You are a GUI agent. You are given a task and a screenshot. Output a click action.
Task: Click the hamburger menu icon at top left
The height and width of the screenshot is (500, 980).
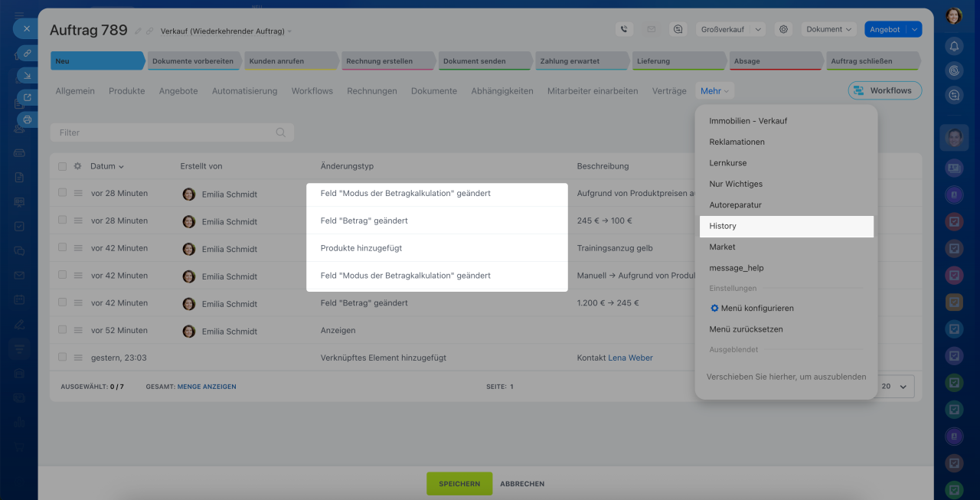click(19, 15)
